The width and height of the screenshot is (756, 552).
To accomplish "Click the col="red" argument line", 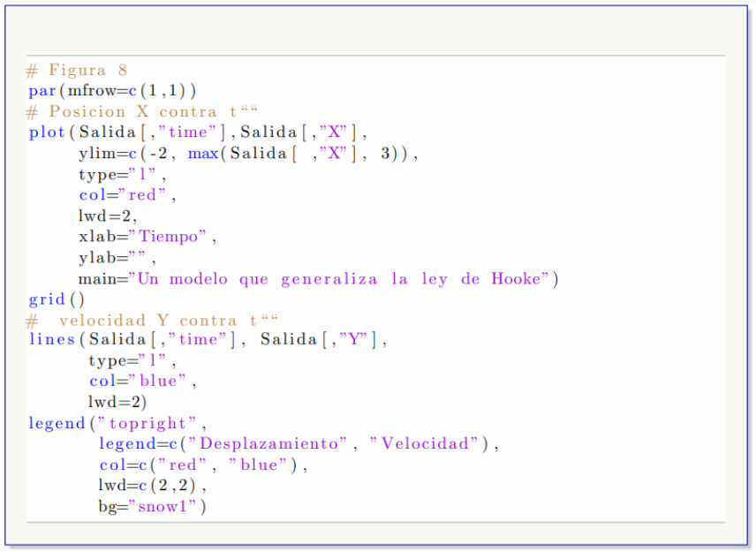I will point(127,195).
